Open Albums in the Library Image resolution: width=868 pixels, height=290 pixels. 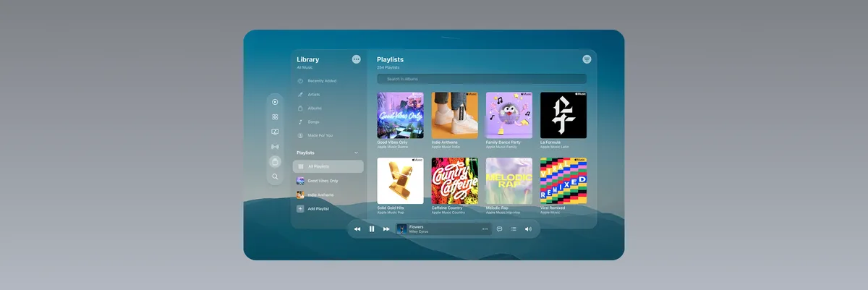tap(315, 108)
